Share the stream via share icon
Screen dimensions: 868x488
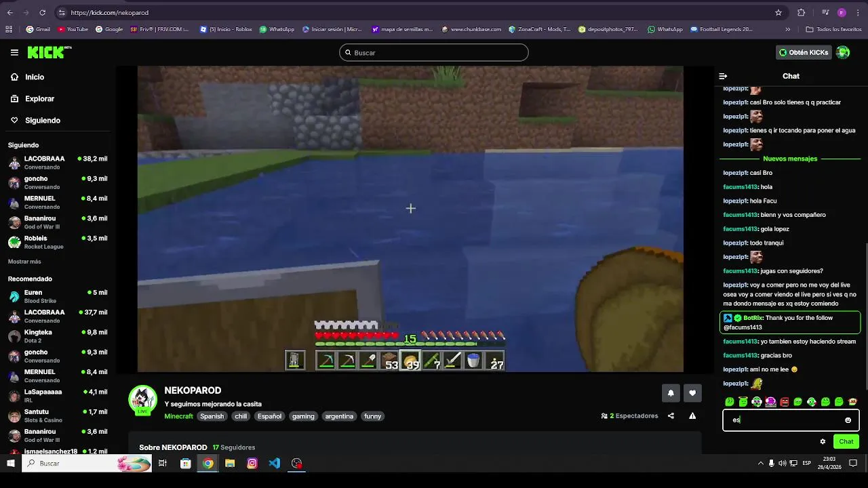pyautogui.click(x=671, y=416)
